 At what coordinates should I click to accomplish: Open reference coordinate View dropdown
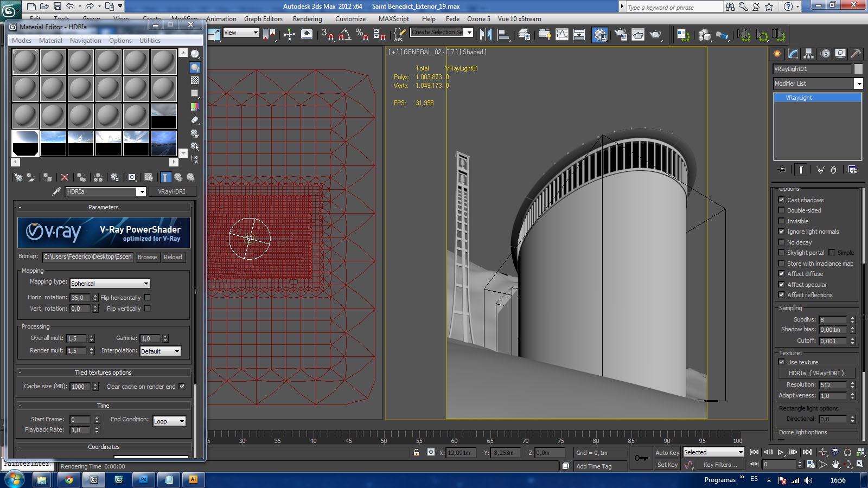tap(241, 33)
